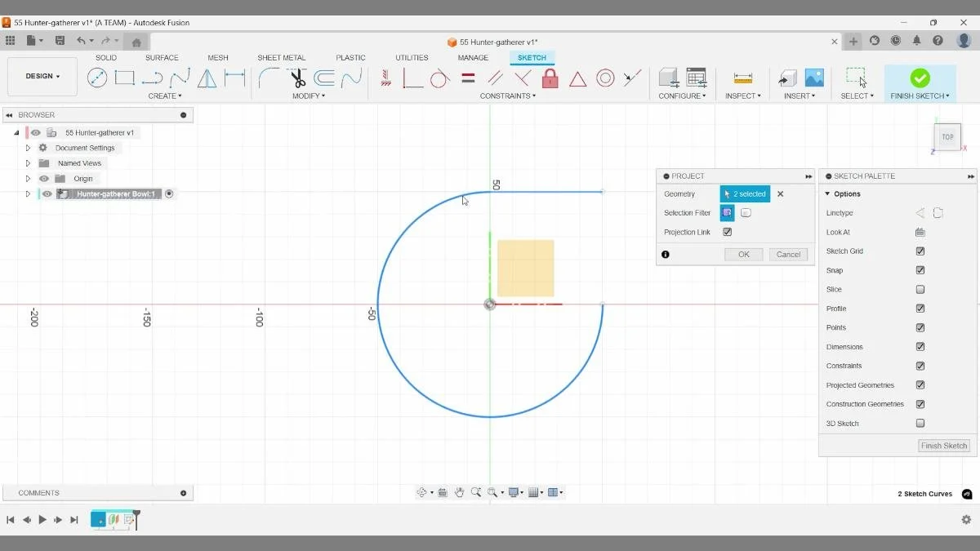Apply the Fix/Lock constraint
The width and height of the screenshot is (980, 551).
(x=550, y=78)
